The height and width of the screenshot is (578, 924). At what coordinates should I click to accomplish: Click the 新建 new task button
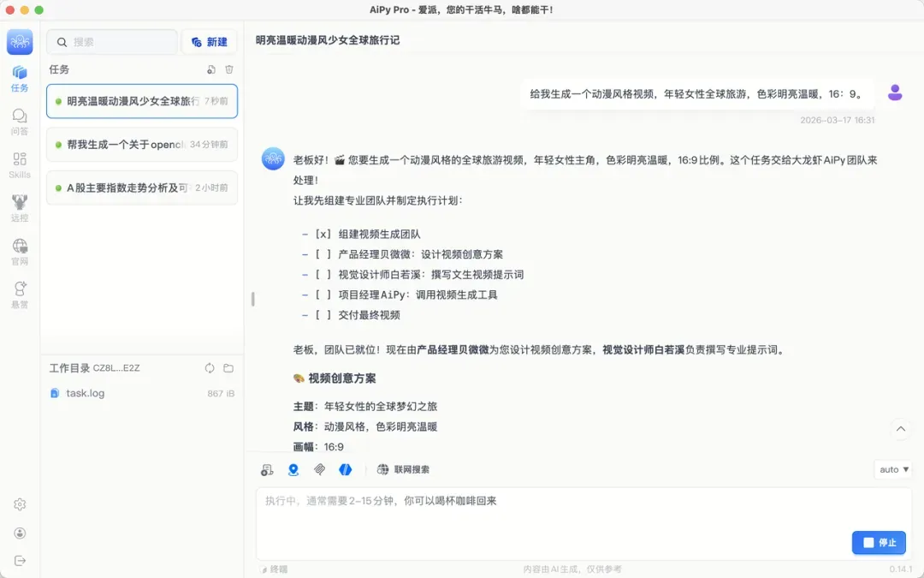click(210, 42)
